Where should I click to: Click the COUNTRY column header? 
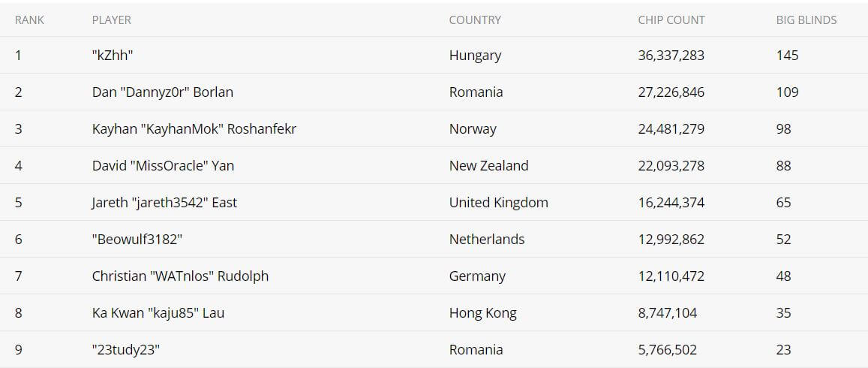(x=475, y=20)
